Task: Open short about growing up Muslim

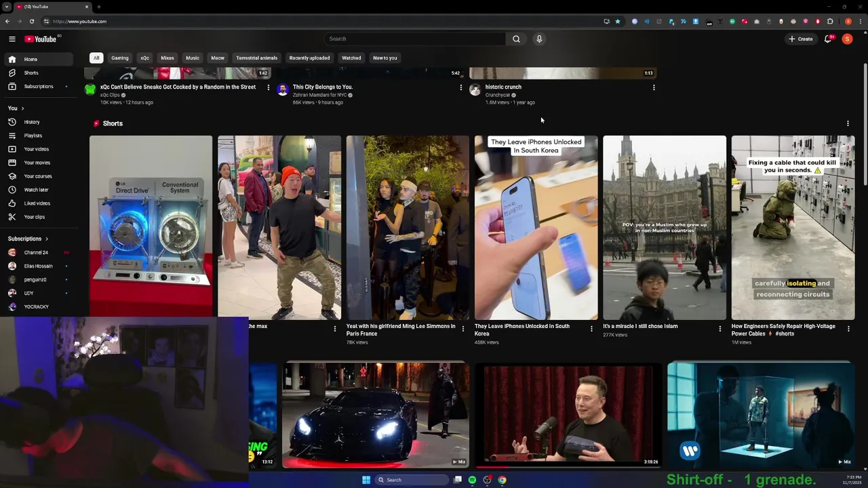Action: (665, 227)
